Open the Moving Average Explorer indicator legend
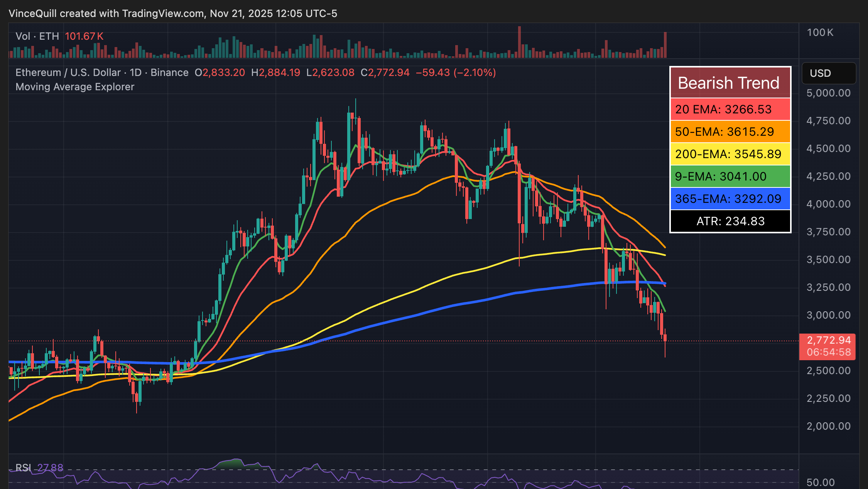Screen dimensions: 868x489 point(75,87)
